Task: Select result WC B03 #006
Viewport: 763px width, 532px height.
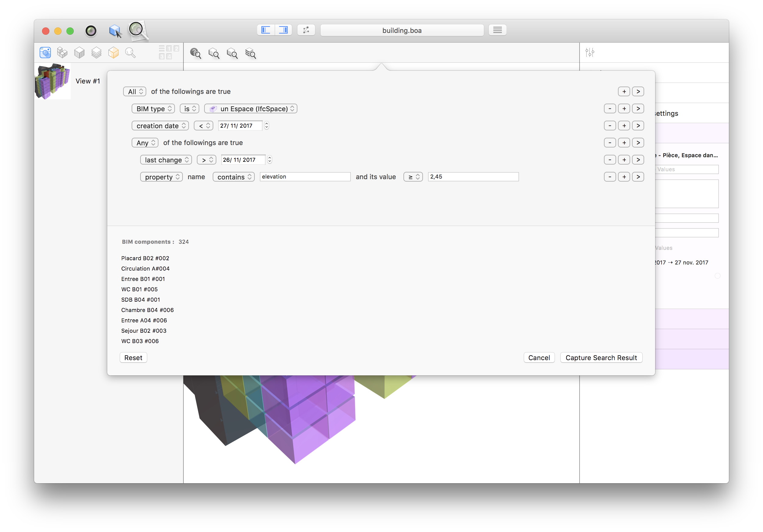Action: pyautogui.click(x=140, y=341)
